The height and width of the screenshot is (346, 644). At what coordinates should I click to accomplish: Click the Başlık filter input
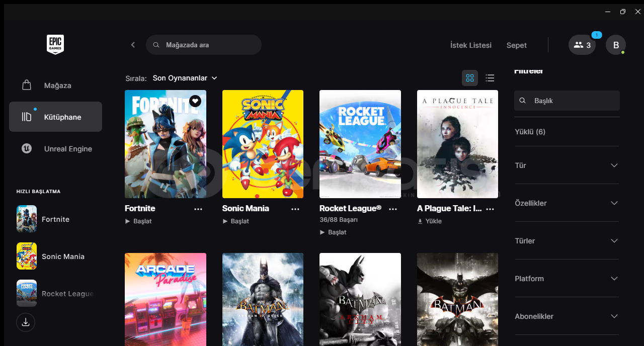tap(567, 101)
